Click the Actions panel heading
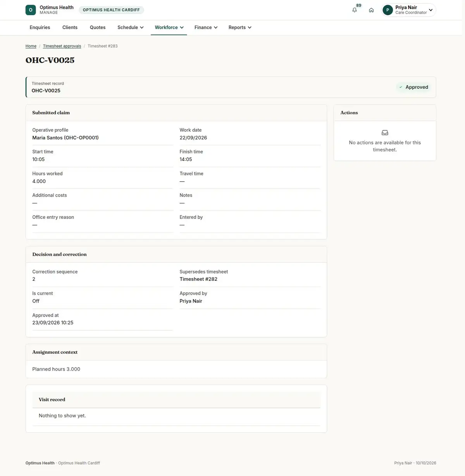 pos(349,113)
